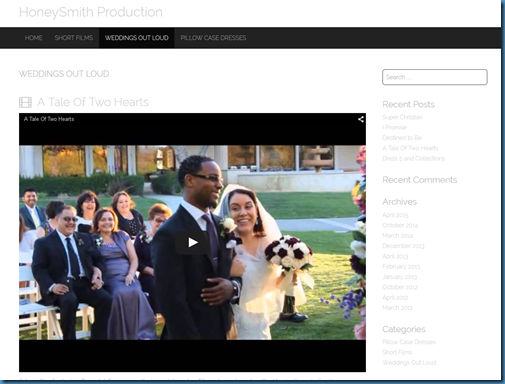The height and width of the screenshot is (384, 505).
Task: Open the April 2012 archive
Action: 395,297
